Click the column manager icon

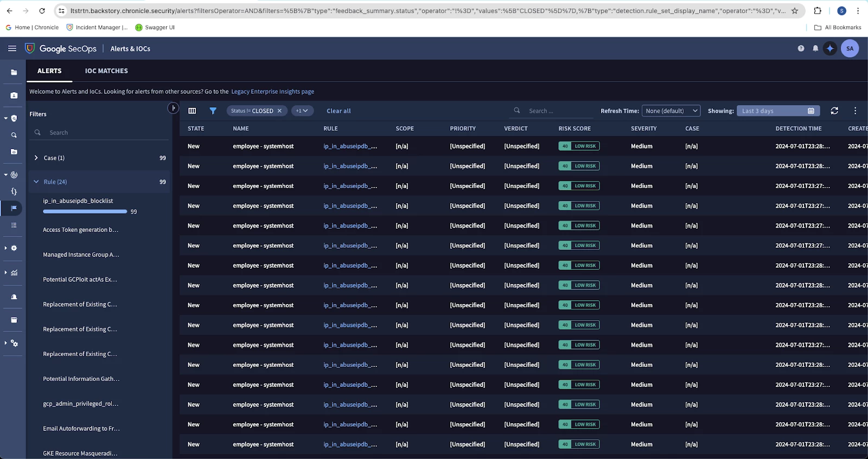[192, 111]
